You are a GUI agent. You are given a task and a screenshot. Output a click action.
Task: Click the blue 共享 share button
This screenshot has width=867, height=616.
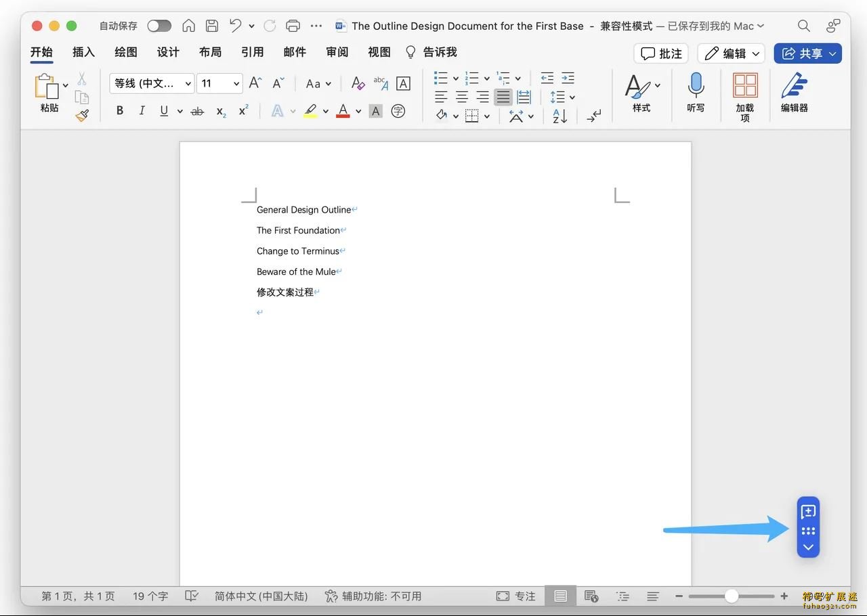click(808, 53)
